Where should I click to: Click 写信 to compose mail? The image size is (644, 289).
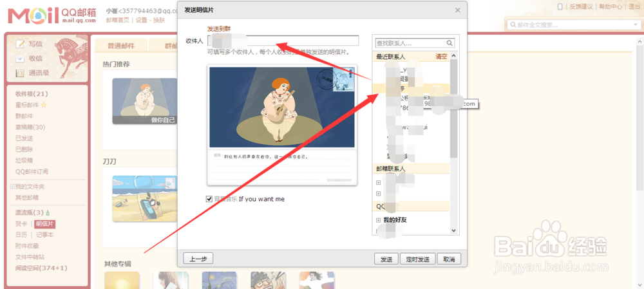[x=35, y=44]
